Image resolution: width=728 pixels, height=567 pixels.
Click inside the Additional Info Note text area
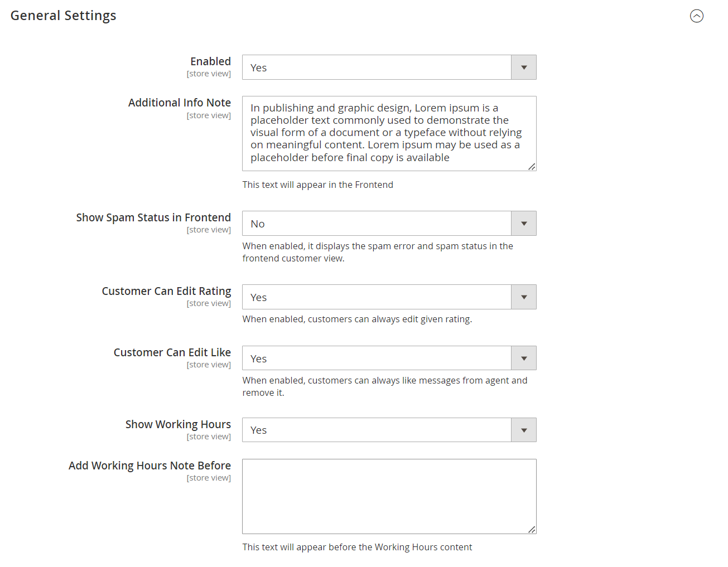[x=389, y=133]
